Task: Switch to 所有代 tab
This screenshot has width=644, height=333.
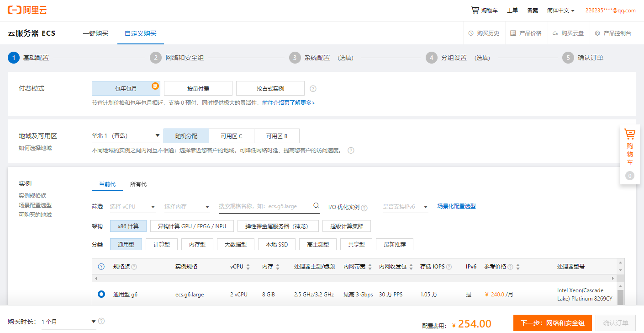Action: [138, 184]
